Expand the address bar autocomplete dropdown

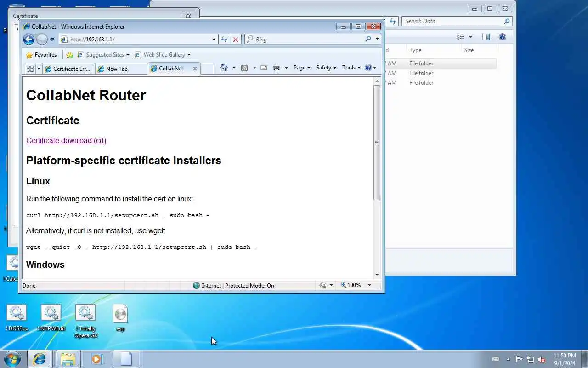[214, 40]
